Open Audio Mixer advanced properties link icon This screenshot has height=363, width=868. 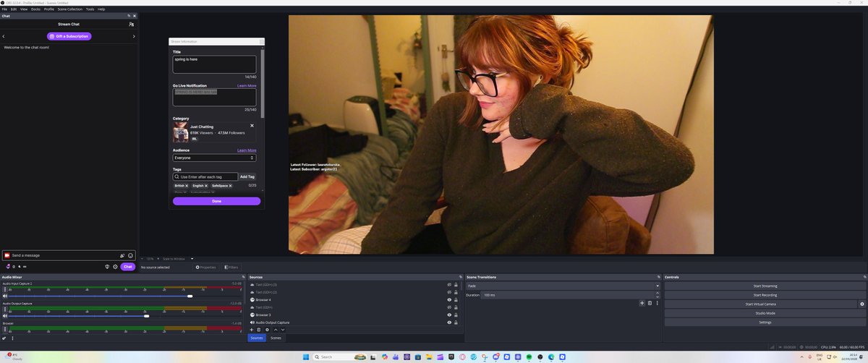click(4, 338)
